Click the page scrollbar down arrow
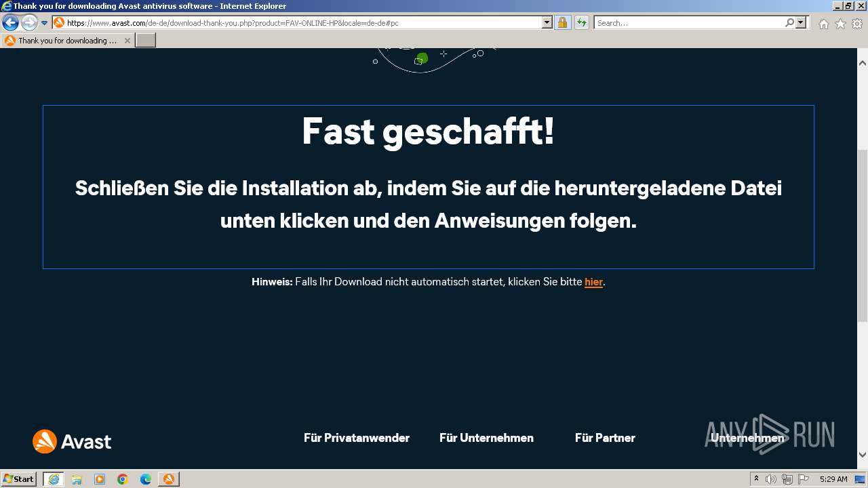This screenshot has width=868, height=488. (x=863, y=455)
